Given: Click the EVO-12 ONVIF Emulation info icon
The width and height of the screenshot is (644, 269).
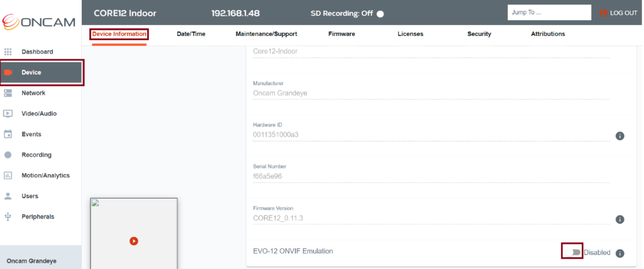Looking at the screenshot, I should coord(619,253).
